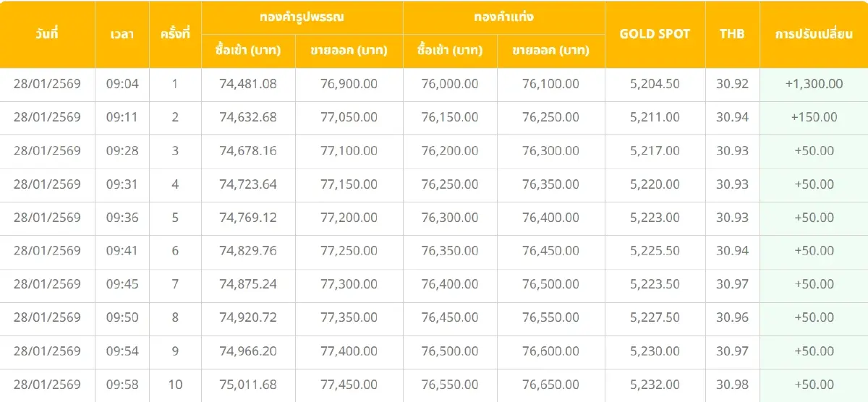Click buy price 74,481.08
Image resolution: width=868 pixels, height=402 pixels.
(248, 84)
